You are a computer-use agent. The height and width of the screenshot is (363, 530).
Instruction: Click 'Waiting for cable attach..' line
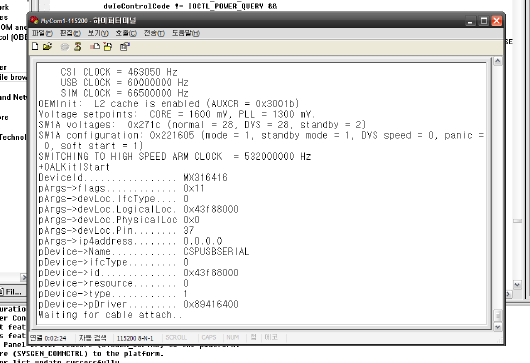tap(110, 315)
